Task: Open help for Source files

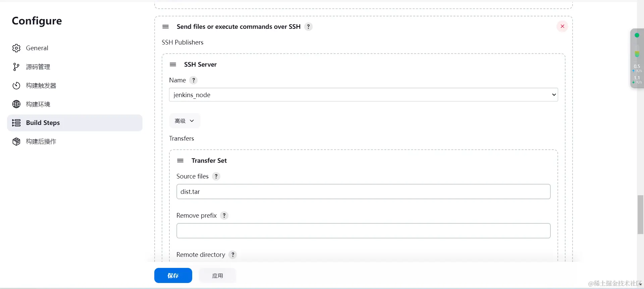Action: (216, 176)
